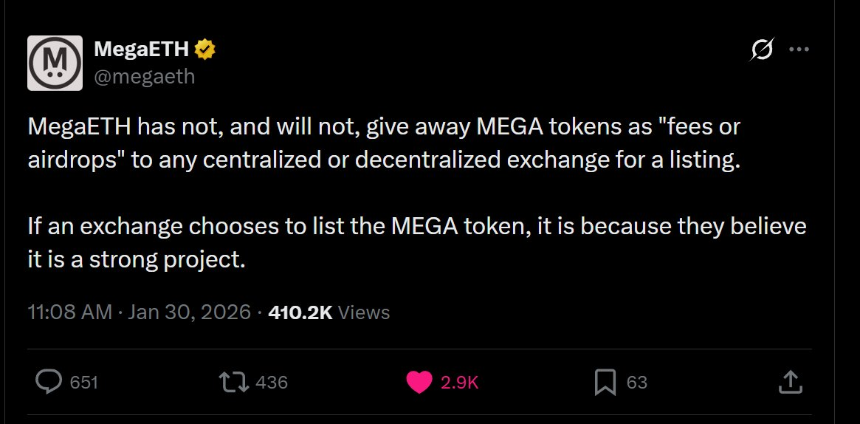Image resolution: width=860 pixels, height=424 pixels.
Task: Click the repost arrows icon
Action: click(232, 381)
